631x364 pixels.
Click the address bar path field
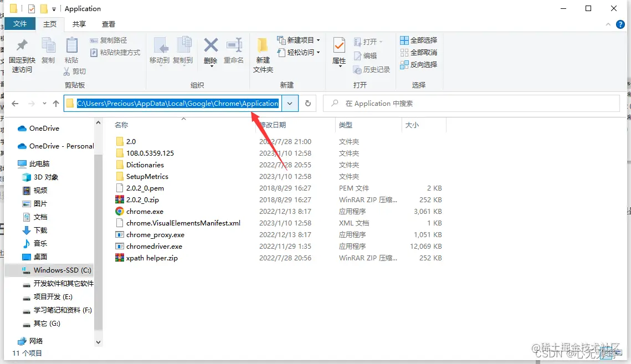pos(173,104)
